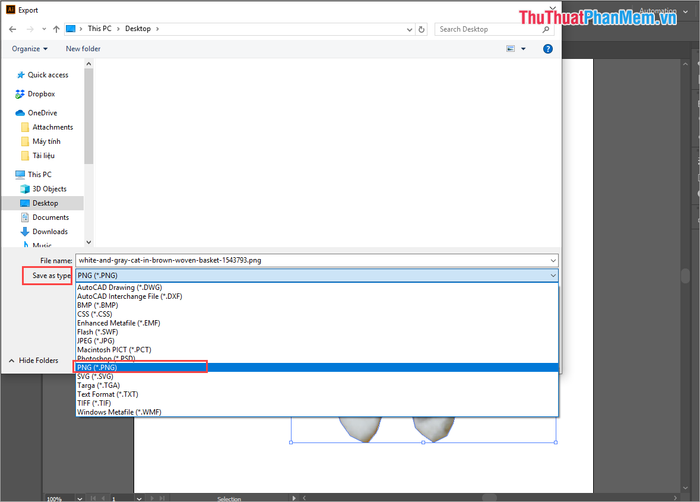The height and width of the screenshot is (502, 700).
Task: Create a New folder
Action: click(x=83, y=49)
